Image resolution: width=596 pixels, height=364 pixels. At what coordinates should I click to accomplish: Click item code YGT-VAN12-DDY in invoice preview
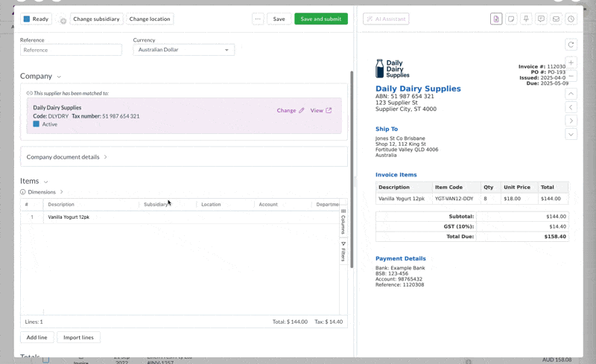[x=454, y=199]
